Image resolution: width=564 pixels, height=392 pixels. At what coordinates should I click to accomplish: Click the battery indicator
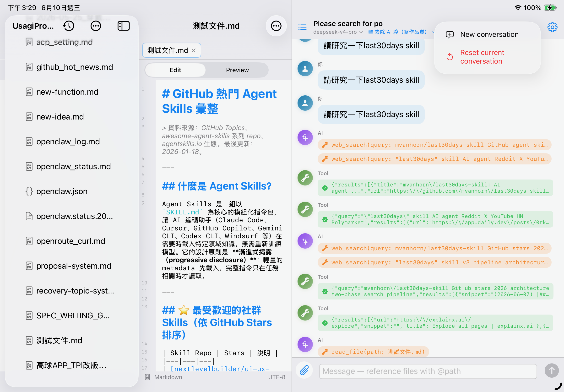point(550,8)
